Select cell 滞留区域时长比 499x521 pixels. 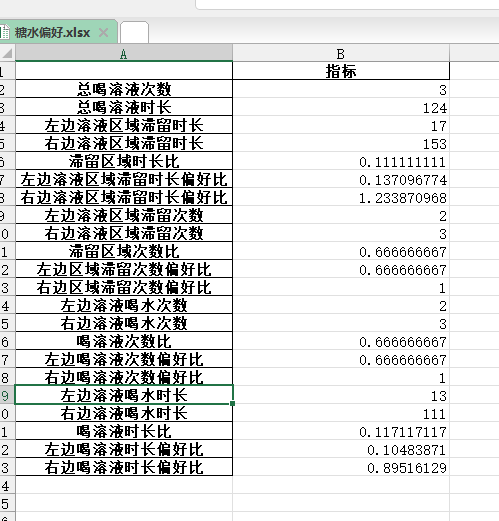(x=124, y=161)
